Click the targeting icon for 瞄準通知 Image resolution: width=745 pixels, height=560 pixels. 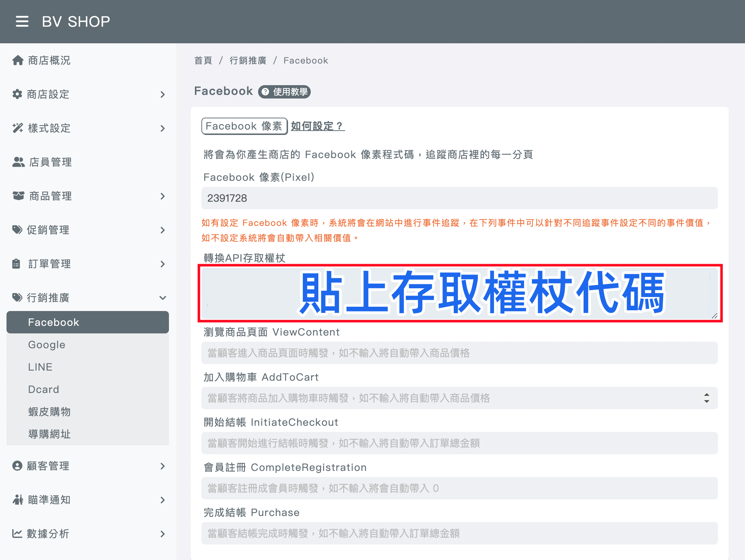point(18,500)
